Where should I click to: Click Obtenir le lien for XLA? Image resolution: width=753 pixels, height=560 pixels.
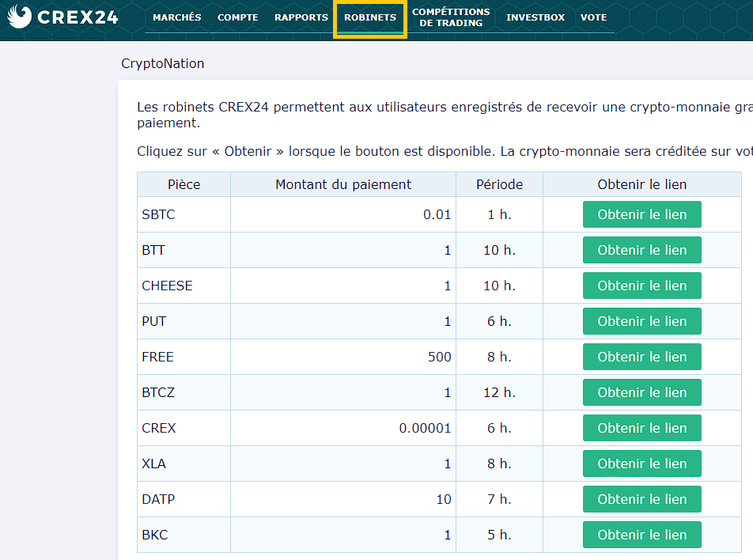[642, 463]
